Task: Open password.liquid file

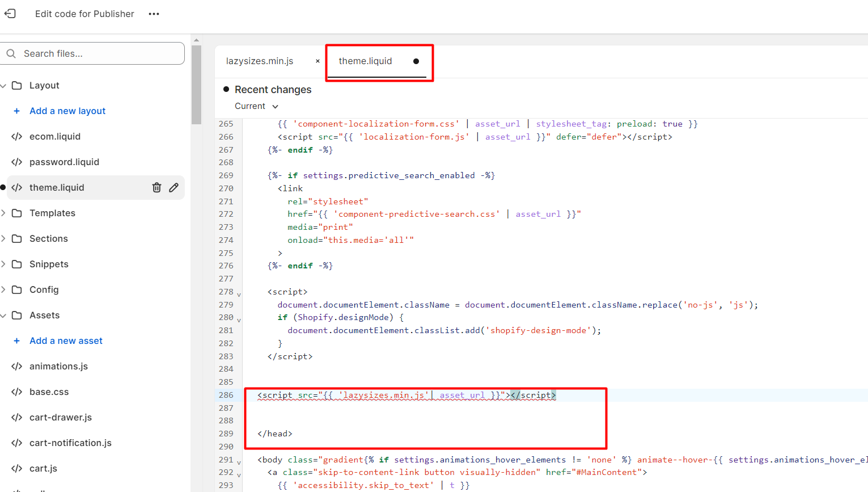Action: point(64,162)
